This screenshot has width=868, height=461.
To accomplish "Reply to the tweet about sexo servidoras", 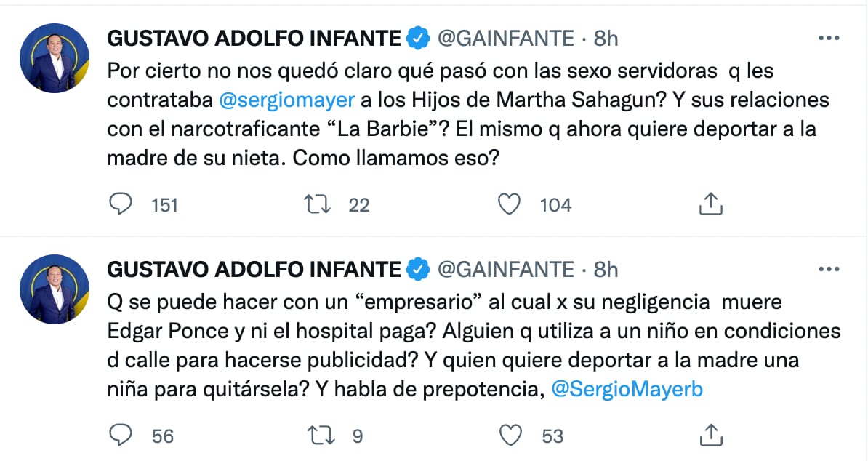I will click(122, 204).
